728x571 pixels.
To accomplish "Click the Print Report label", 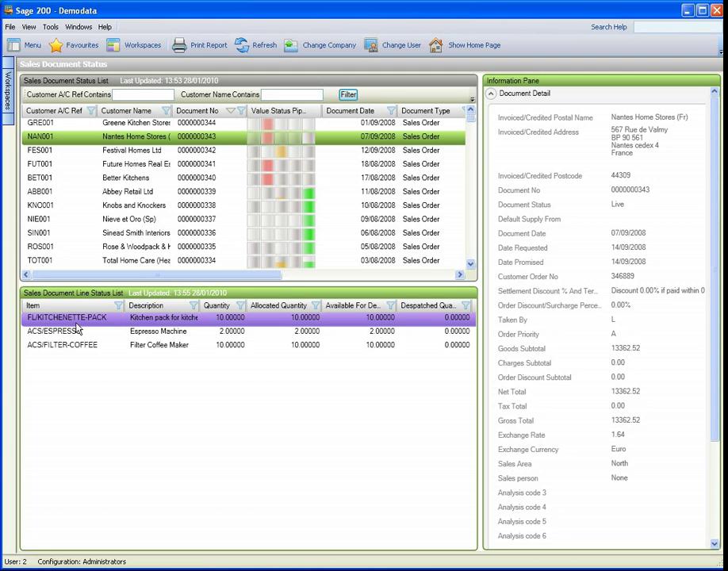I will click(x=209, y=45).
